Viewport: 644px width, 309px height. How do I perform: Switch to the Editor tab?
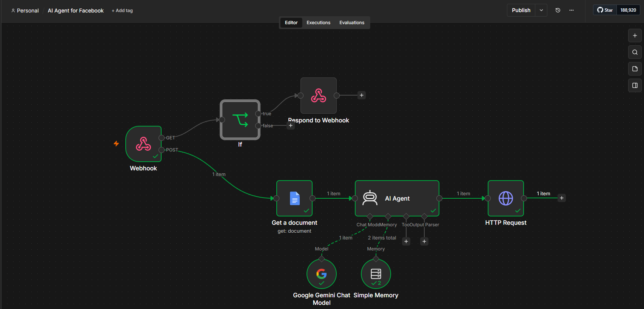291,23
